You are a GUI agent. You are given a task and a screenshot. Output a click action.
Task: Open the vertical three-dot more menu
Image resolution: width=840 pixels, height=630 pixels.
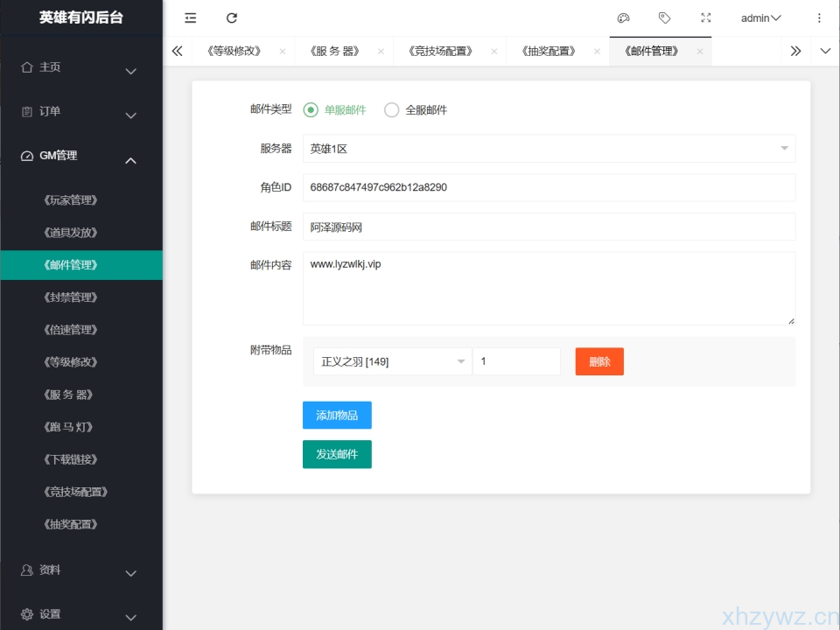click(x=819, y=17)
